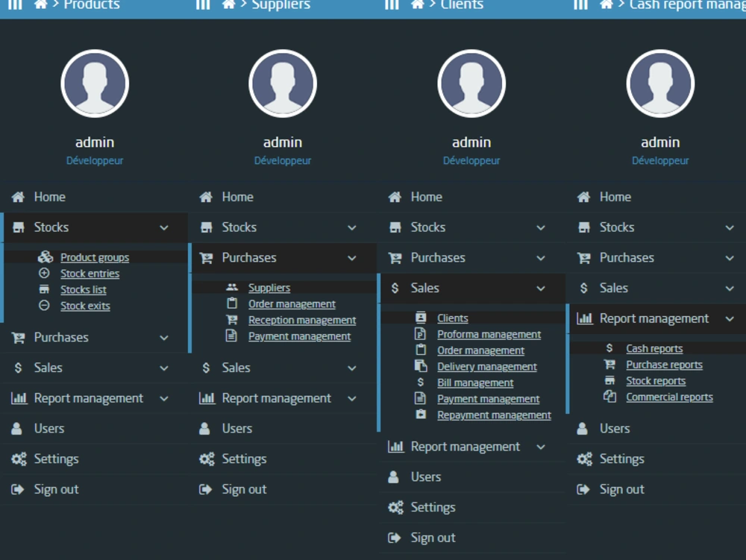Image resolution: width=746 pixels, height=560 pixels.
Task: Collapse Report management chevron in Cash report sidebar
Action: 730,318
